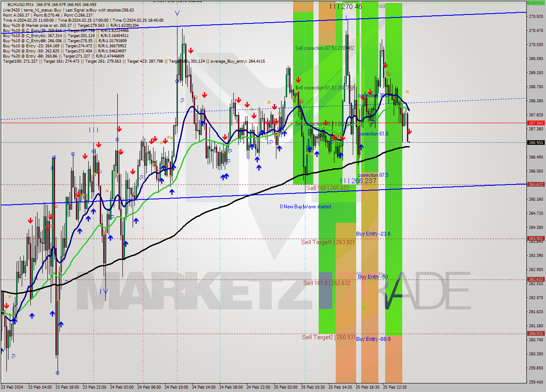Select the red 265.622 price tag
The width and height of the screenshot is (546, 392).
point(536,184)
